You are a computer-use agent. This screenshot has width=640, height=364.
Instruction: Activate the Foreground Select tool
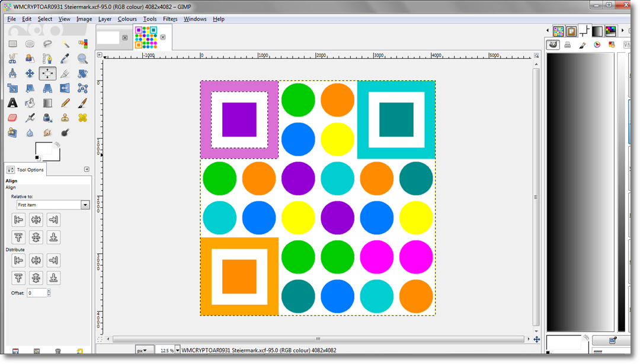30,59
